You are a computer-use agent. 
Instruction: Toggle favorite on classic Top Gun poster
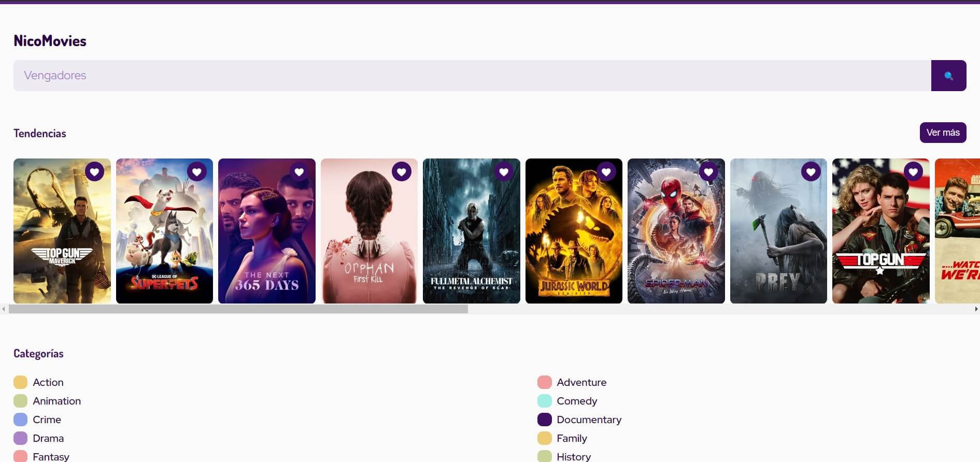click(x=913, y=171)
